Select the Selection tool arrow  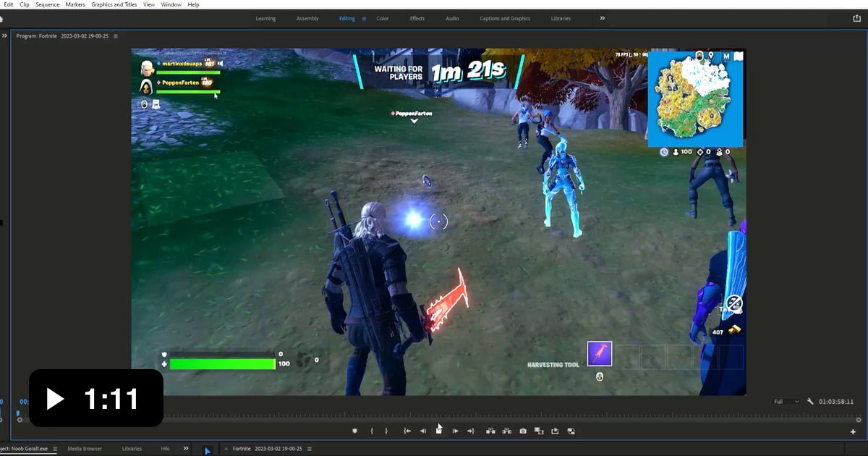pyautogui.click(x=207, y=451)
